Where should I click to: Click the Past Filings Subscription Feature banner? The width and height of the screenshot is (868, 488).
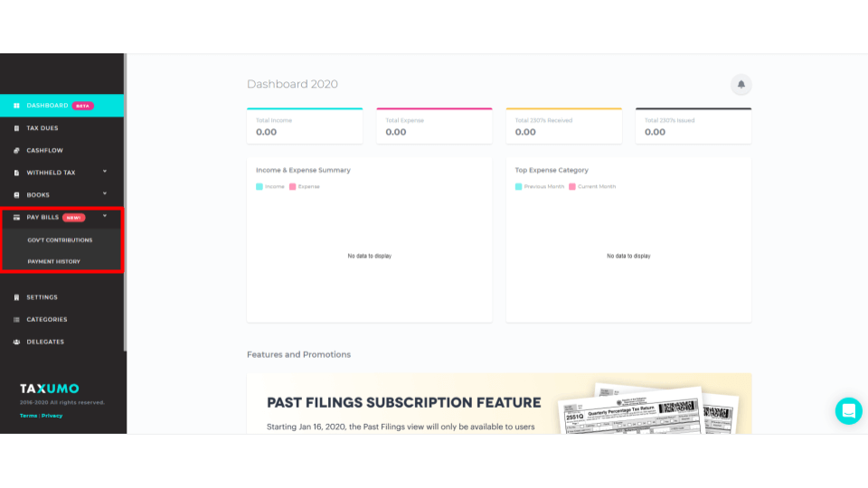[499, 403]
